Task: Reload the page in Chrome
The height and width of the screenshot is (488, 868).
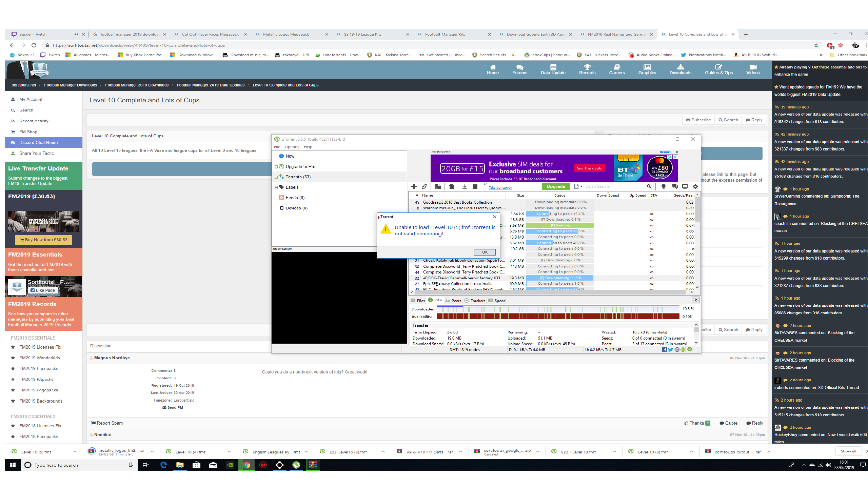Action: click(34, 45)
